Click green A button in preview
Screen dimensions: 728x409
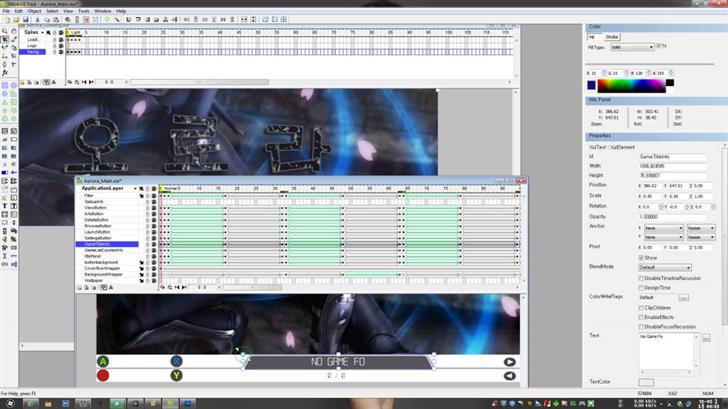coord(103,361)
